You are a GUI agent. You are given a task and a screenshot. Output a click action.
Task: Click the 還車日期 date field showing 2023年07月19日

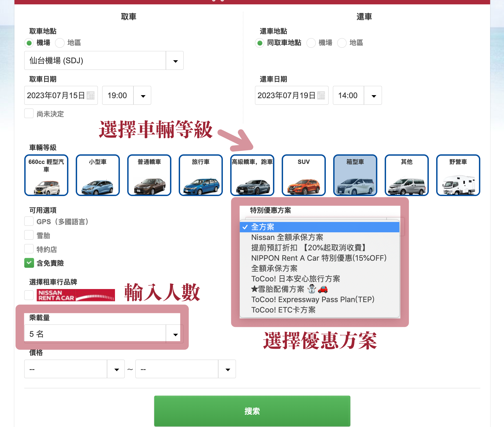coord(287,95)
